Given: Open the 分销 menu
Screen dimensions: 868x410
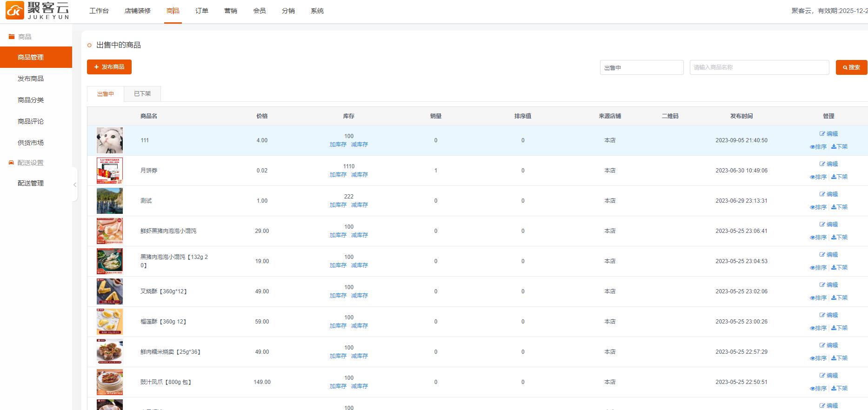Looking at the screenshot, I should coord(288,11).
